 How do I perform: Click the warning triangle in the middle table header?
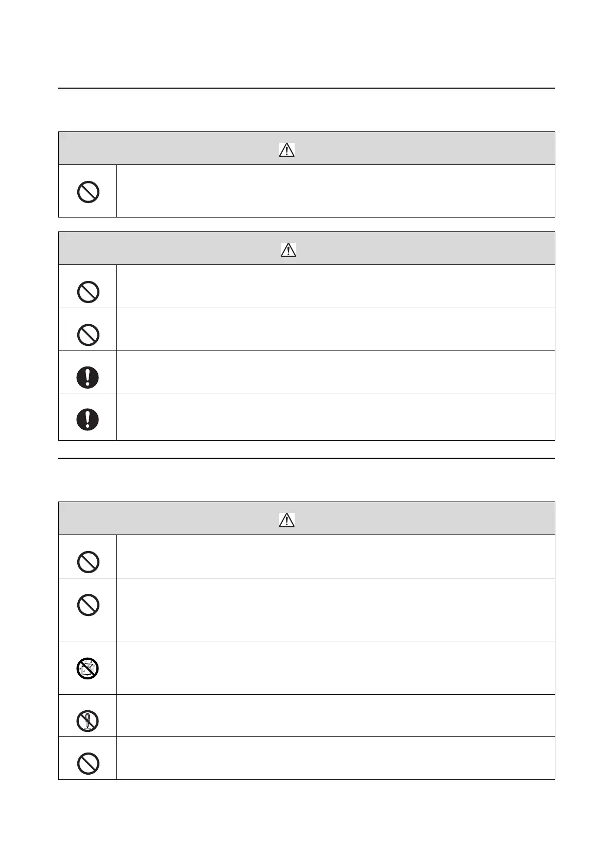288,250
